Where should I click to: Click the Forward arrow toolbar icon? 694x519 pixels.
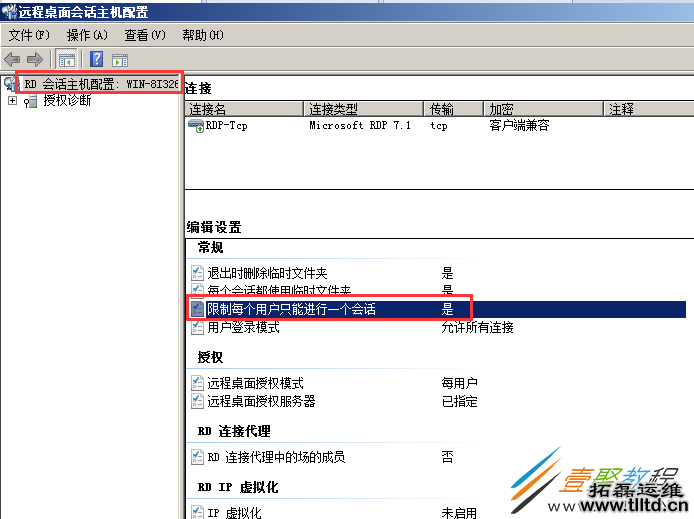tap(35, 59)
